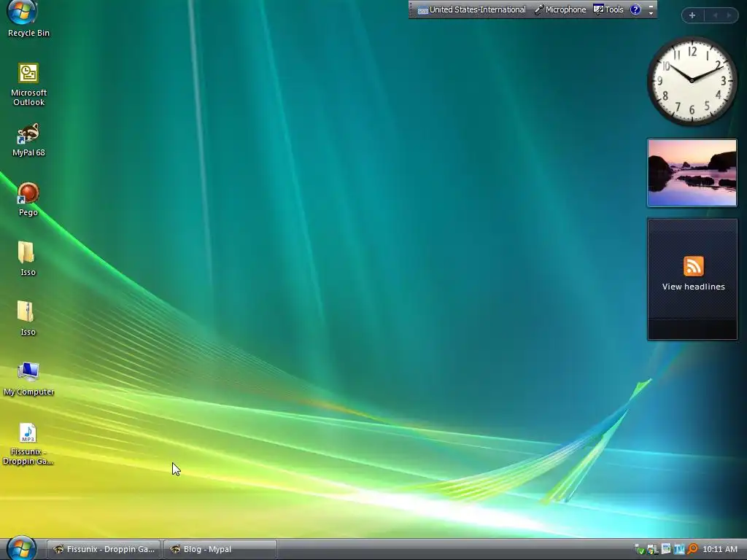The width and height of the screenshot is (747, 560).
Task: Go to next sidebar gadgets page
Action: pos(729,15)
